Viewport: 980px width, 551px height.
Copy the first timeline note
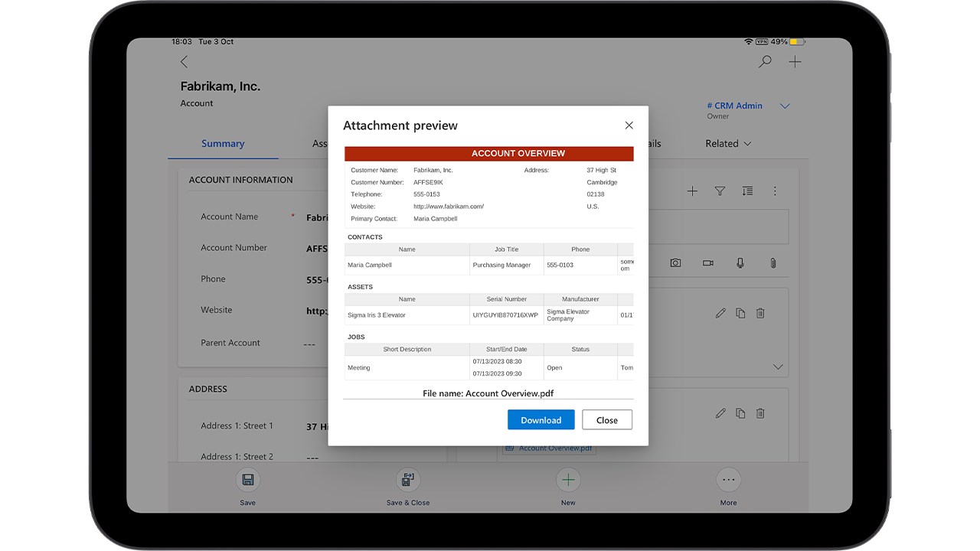pyautogui.click(x=740, y=313)
